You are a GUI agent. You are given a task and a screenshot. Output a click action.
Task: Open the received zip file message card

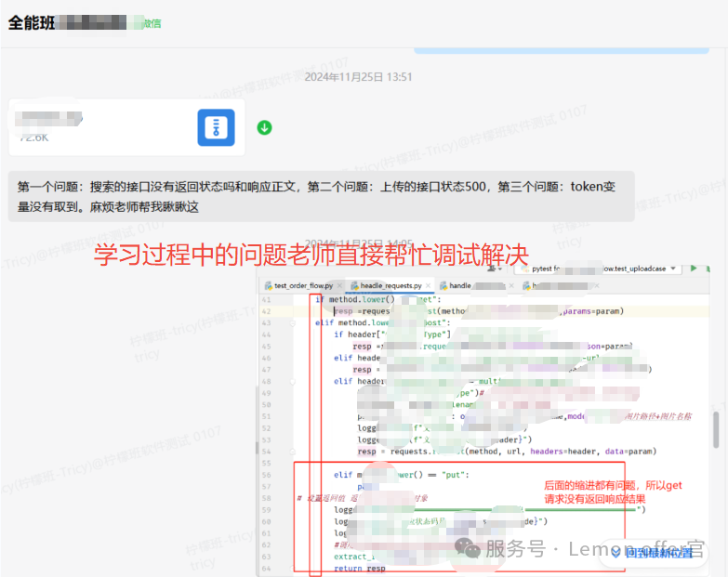point(126,127)
